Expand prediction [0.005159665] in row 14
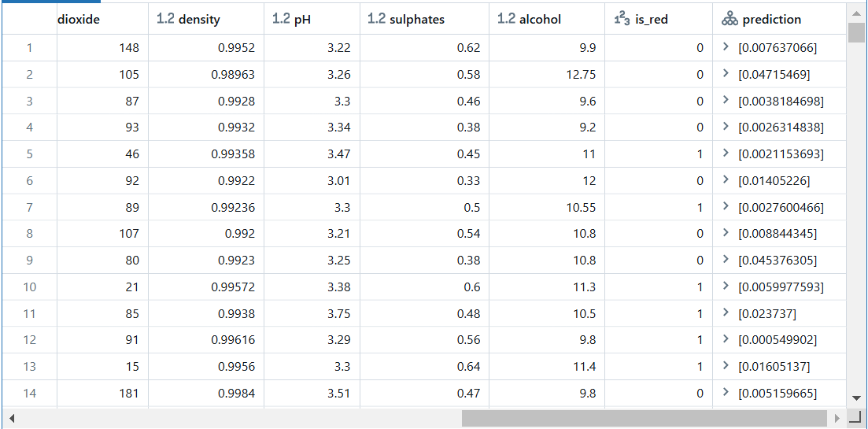Screen dimensions: 868x429 click(726, 393)
